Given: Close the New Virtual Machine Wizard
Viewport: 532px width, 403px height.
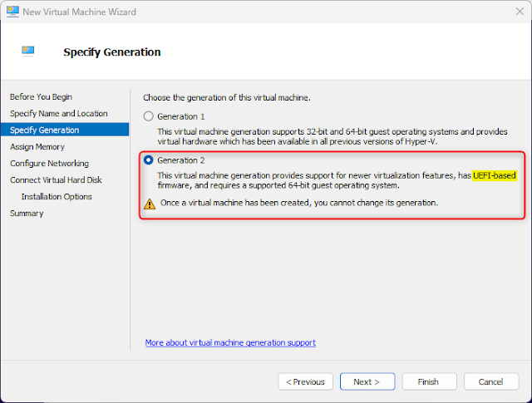Looking at the screenshot, I should point(520,12).
